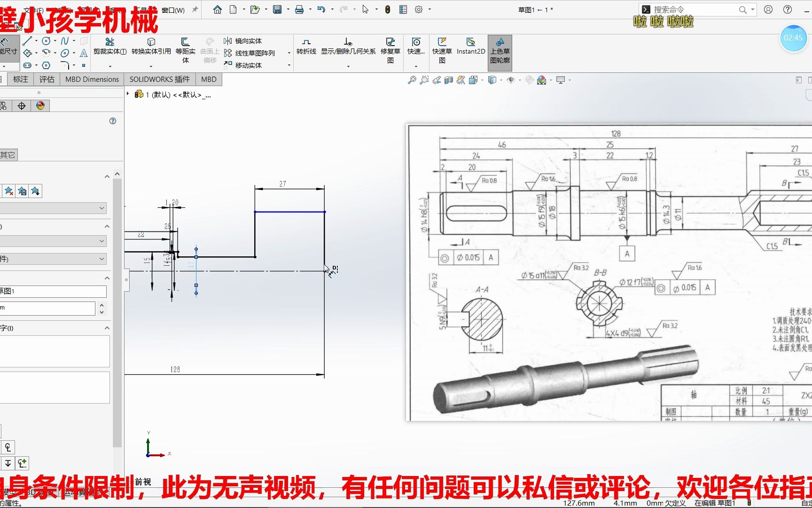812x508 pixels.
Task: Click the load style star icon
Action: (35, 190)
